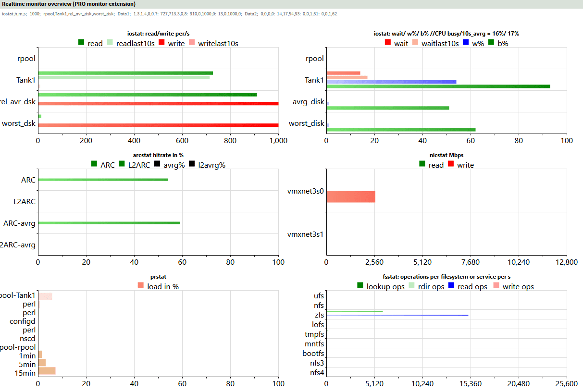Click 'tmpfs' label in fsstat chart
Image resolution: width=583 pixels, height=392 pixels.
click(314, 334)
